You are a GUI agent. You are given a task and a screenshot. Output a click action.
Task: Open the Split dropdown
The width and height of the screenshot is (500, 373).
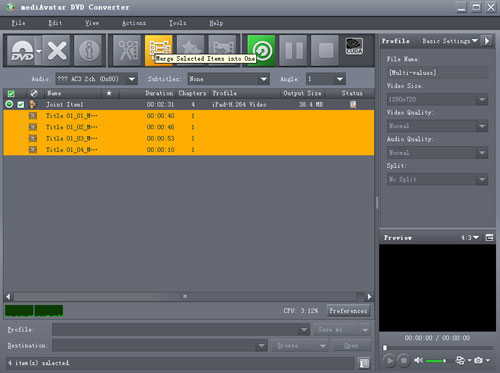437,179
